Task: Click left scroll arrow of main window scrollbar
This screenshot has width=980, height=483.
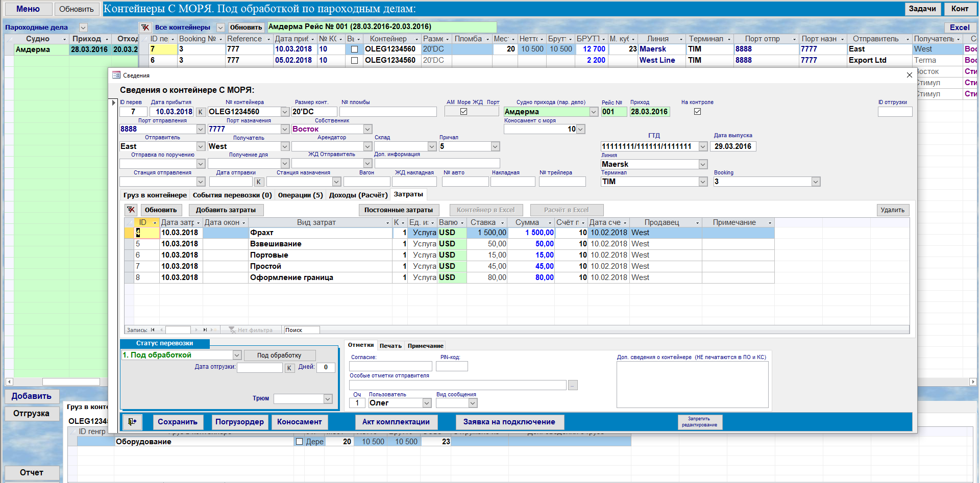Action: click(x=9, y=382)
